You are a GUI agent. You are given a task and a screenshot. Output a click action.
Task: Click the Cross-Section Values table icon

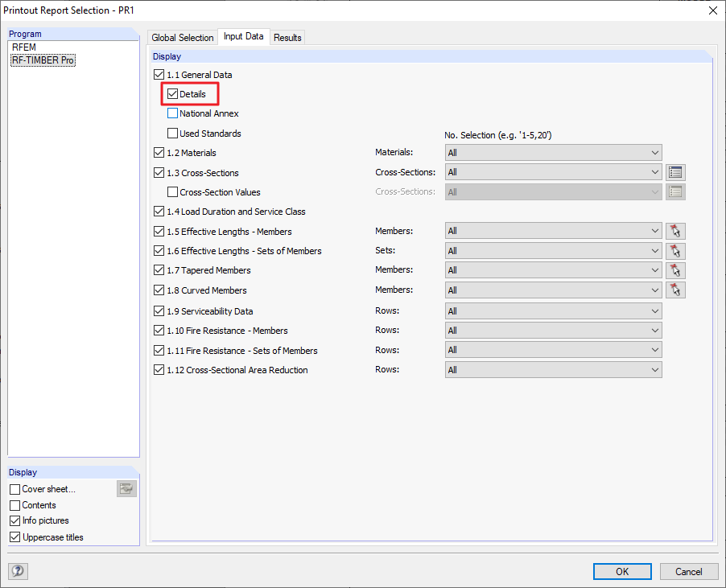coord(675,191)
